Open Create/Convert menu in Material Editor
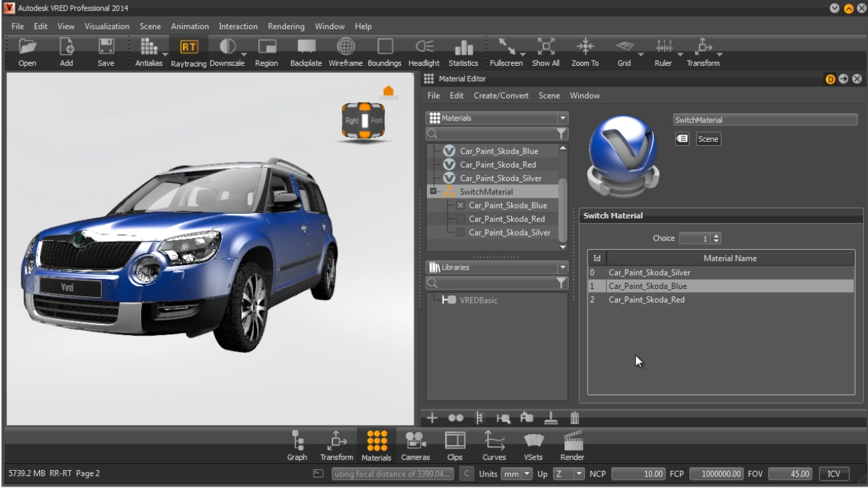 [x=501, y=96]
